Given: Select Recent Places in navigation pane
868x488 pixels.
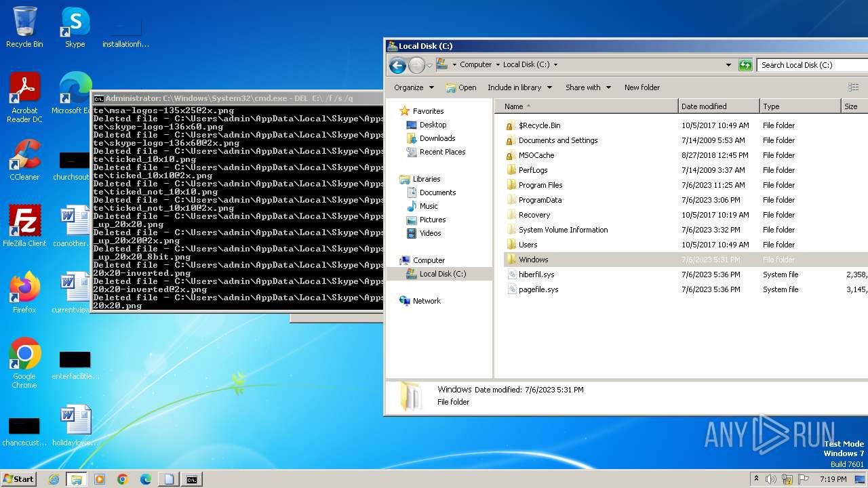Looking at the screenshot, I should tap(442, 152).
